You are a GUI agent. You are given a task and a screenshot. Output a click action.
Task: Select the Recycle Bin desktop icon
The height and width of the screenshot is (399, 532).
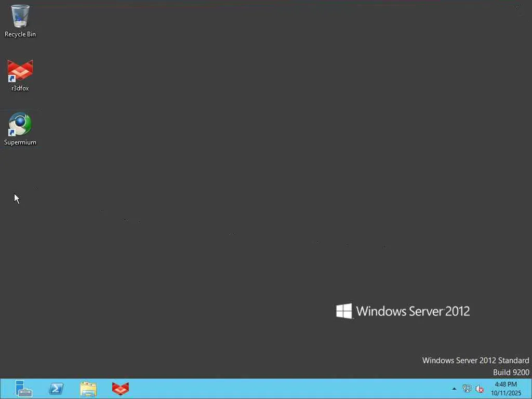pos(20,20)
